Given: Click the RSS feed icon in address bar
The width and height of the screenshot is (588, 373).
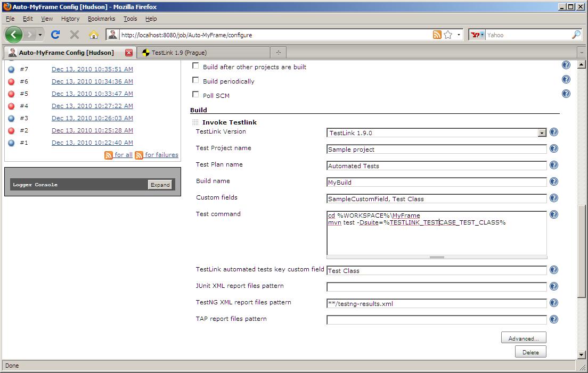Looking at the screenshot, I should tap(437, 35).
